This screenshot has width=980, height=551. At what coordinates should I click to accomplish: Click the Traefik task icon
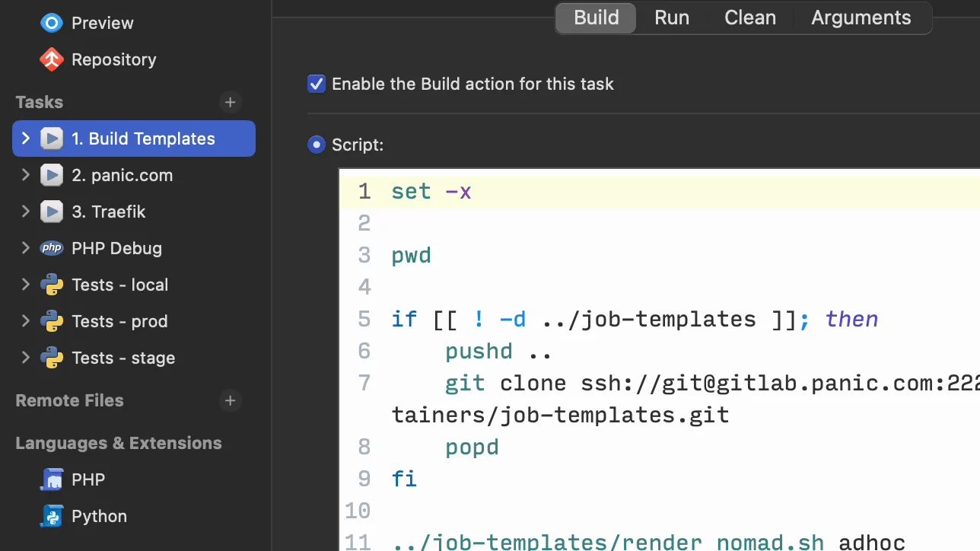coord(52,212)
